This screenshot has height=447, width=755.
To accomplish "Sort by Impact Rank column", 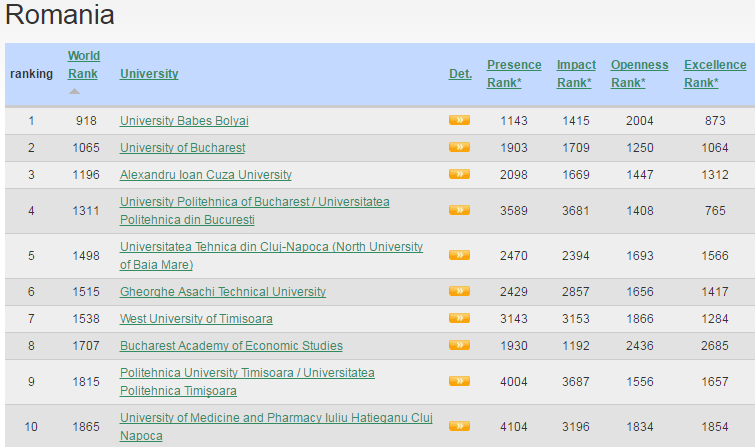I will (x=576, y=74).
